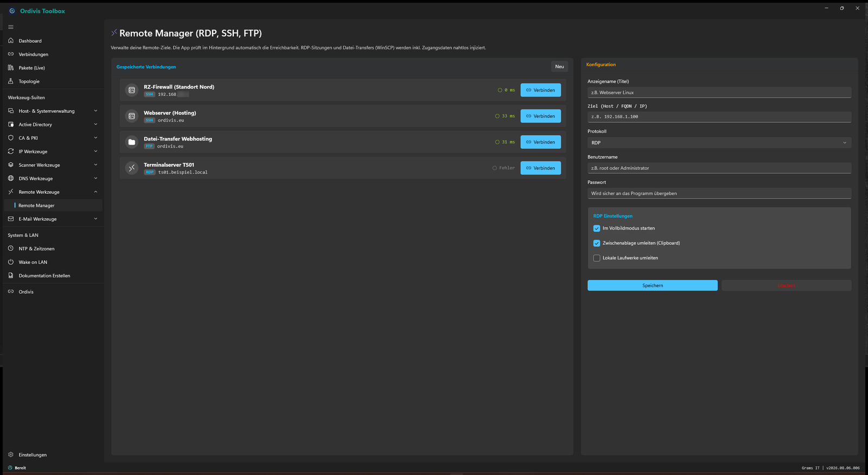
Task: Click the Speichern button
Action: click(653, 286)
